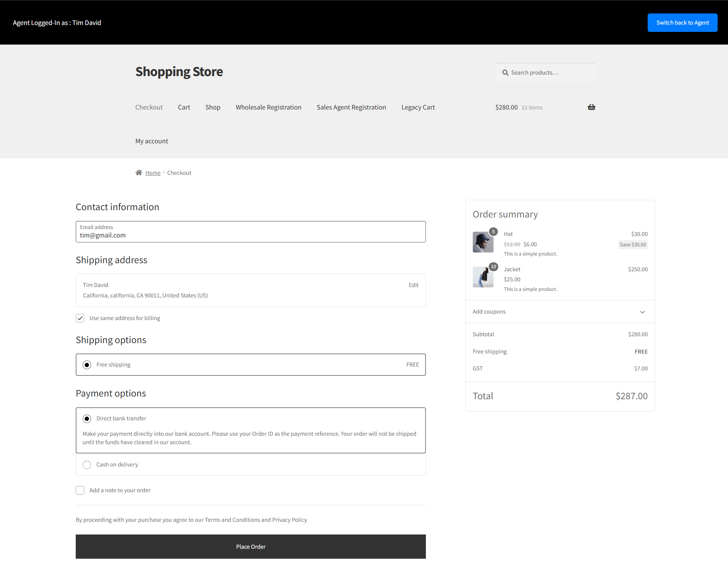Choose Cash on delivery payment
This screenshot has width=728, height=576.
click(x=87, y=465)
